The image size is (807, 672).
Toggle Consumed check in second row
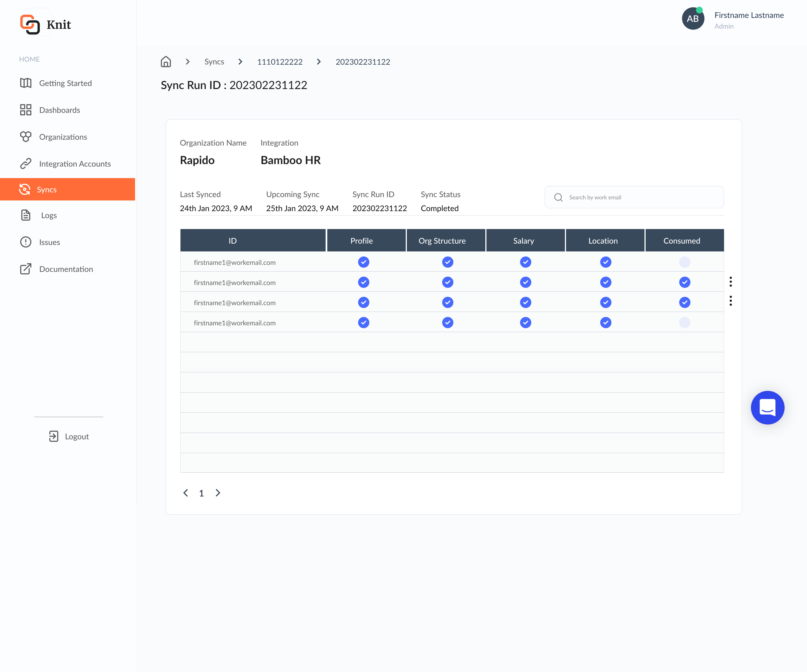click(685, 282)
